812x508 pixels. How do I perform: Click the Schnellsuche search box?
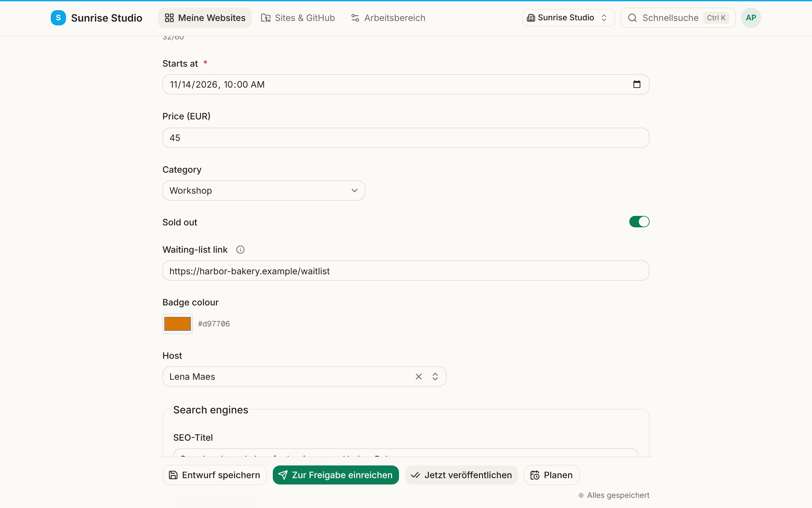coord(678,18)
